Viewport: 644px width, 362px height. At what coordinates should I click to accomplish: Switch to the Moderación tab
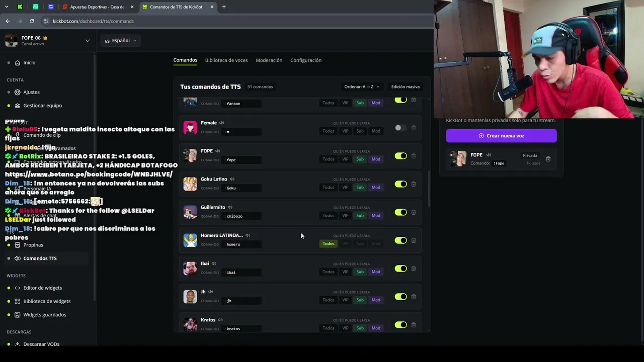tap(269, 60)
